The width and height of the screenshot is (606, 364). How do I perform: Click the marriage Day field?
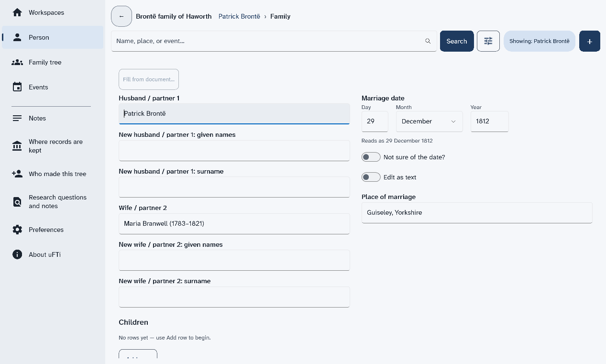click(x=375, y=121)
